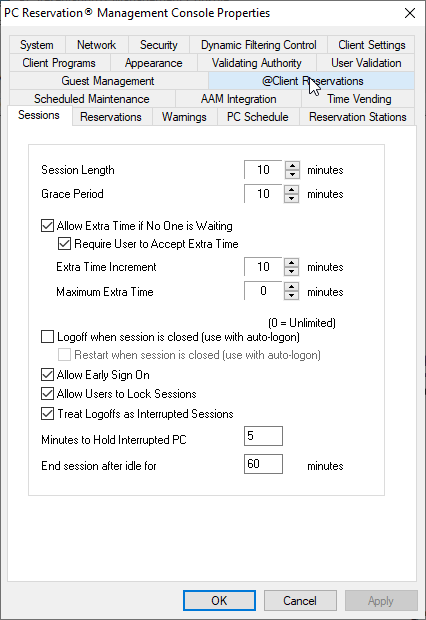
Task: Toggle Treat Logoffs as Interrupted Sessions
Action: click(47, 414)
